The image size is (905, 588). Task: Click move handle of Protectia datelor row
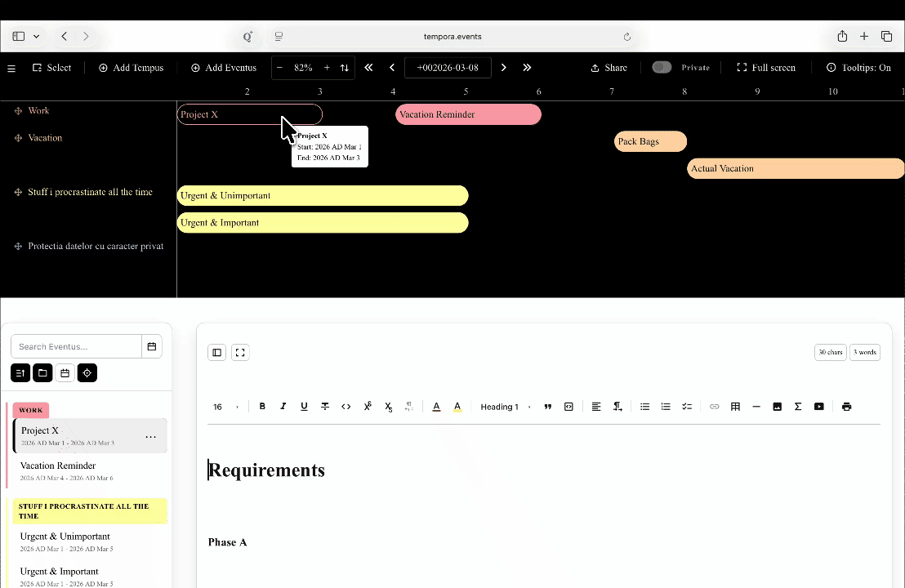[18, 247]
